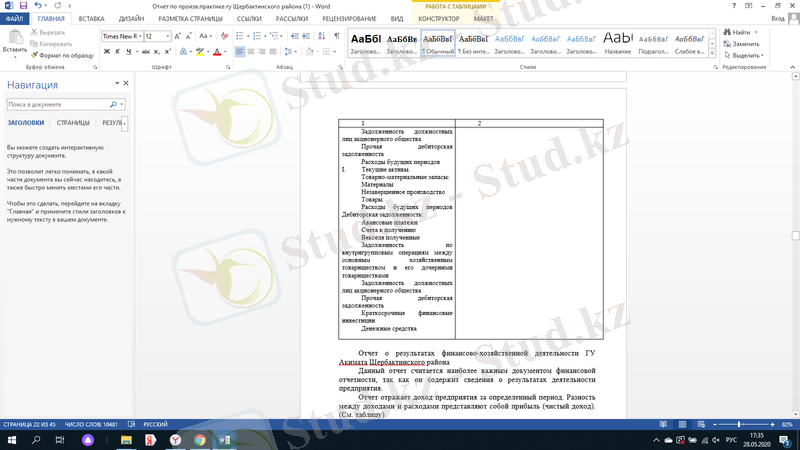Screen dimensions: 800x450
Task: Clear all formatting with the eraser icon
Action: 224,36
